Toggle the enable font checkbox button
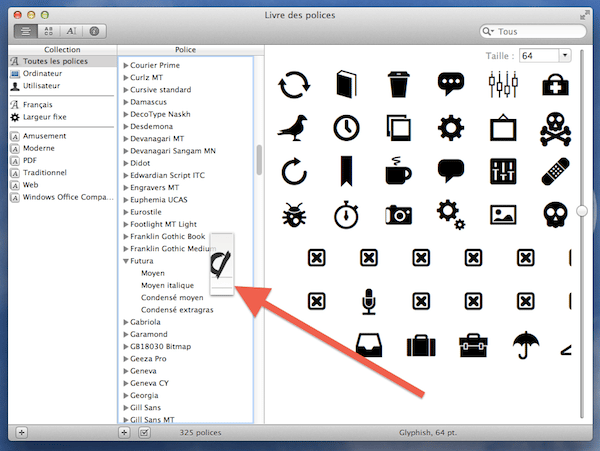This screenshot has width=600, height=451. pos(144,433)
